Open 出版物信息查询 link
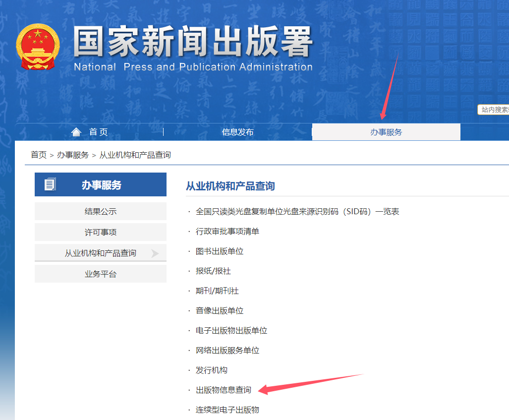Screen dimensions: 509x420 coord(224,390)
